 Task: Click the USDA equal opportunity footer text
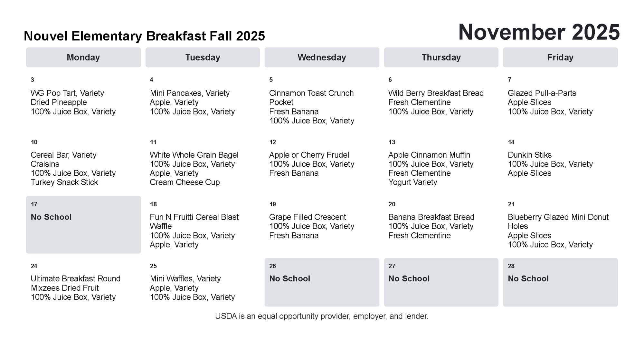pyautogui.click(x=321, y=316)
